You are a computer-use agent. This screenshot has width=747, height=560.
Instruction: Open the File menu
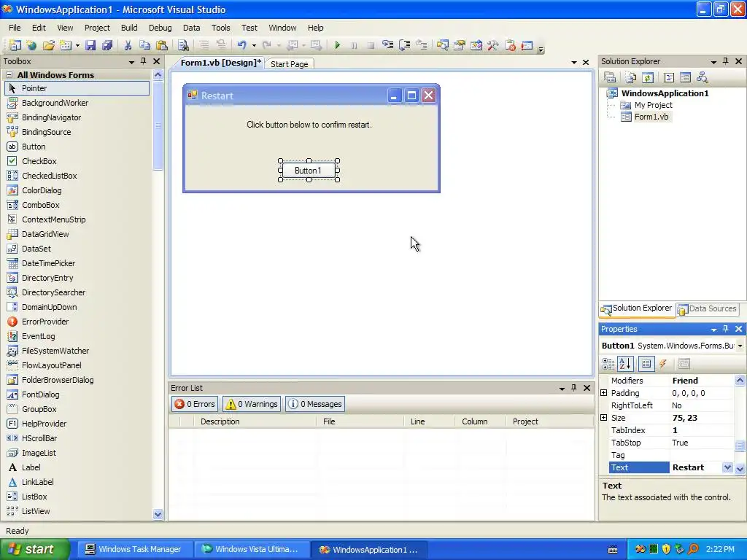click(x=15, y=28)
